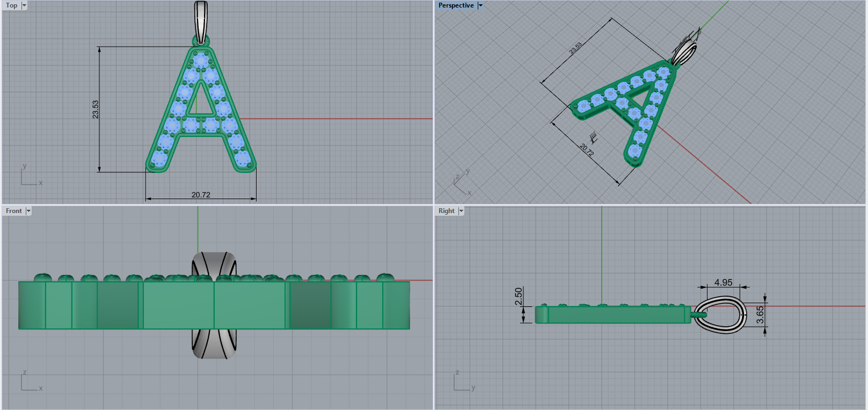Screen dimensions: 868x410
Task: Select the 20.72 dimension in Perspective view
Action: coord(587,150)
